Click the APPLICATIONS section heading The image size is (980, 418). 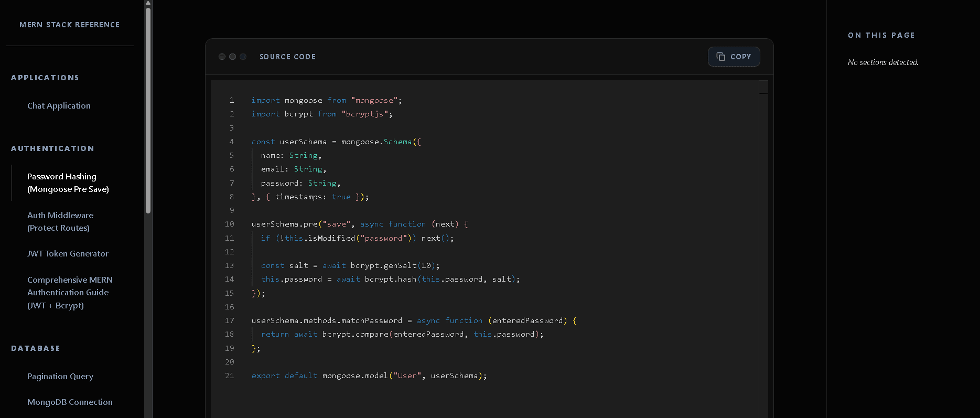tap(45, 78)
